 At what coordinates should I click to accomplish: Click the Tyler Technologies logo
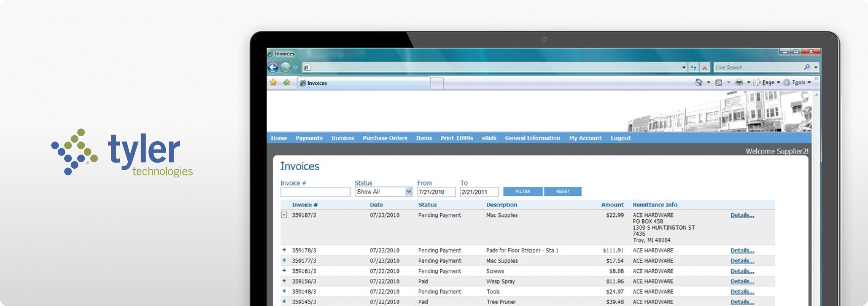pyautogui.click(x=122, y=153)
